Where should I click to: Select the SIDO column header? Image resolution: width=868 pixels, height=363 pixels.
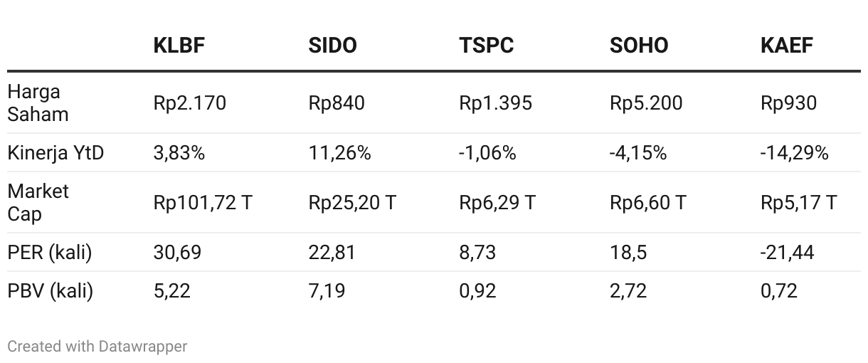click(x=333, y=46)
